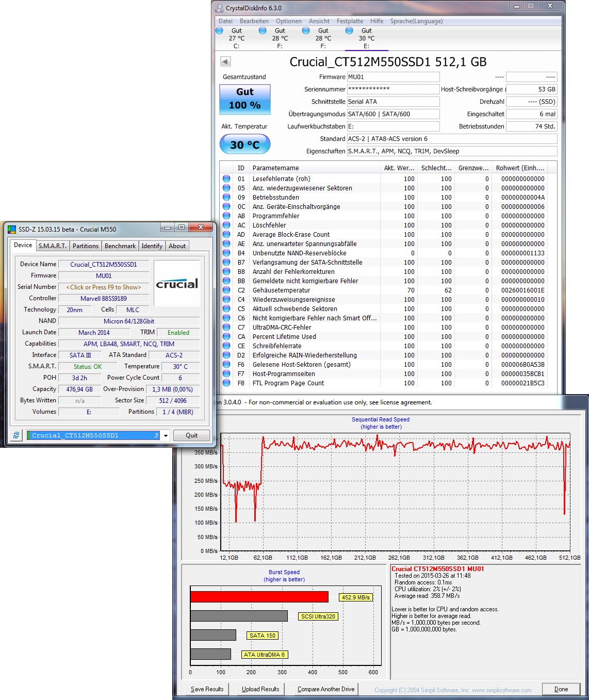Reveal serial number via Click or Press F9
This screenshot has width=589, height=700.
pos(104,287)
